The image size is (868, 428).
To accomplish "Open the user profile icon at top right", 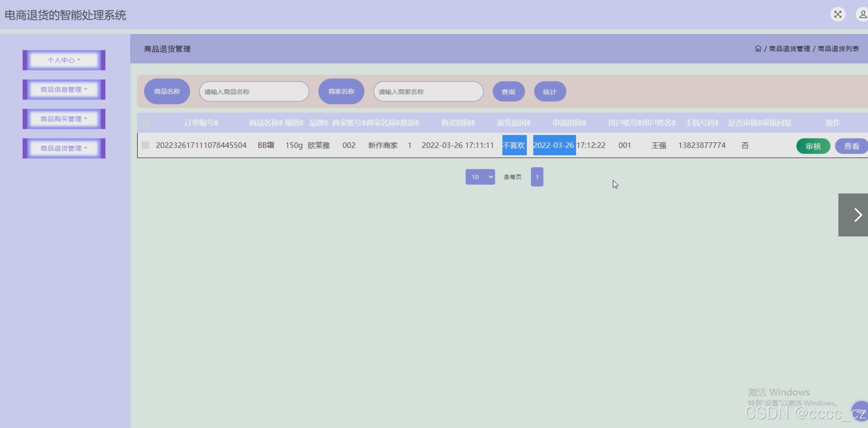I will (x=863, y=15).
